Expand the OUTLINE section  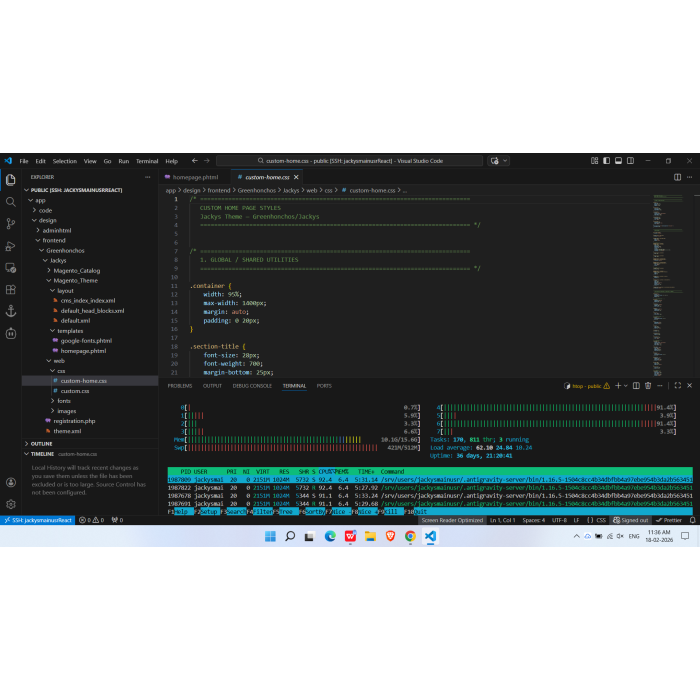41,443
